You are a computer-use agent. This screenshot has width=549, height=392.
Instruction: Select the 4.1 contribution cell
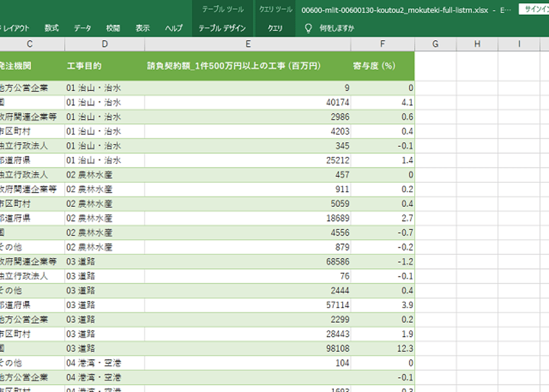pyautogui.click(x=383, y=103)
